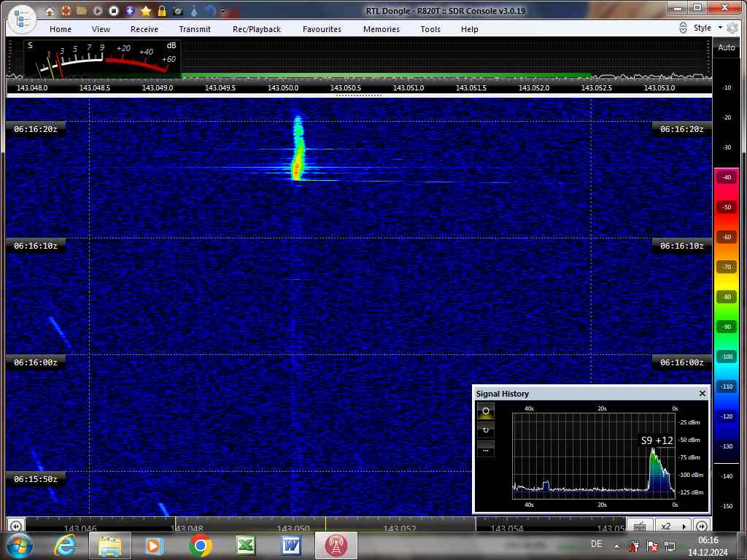747x560 pixels.
Task: Open Word from the taskbar
Action: coord(291,545)
